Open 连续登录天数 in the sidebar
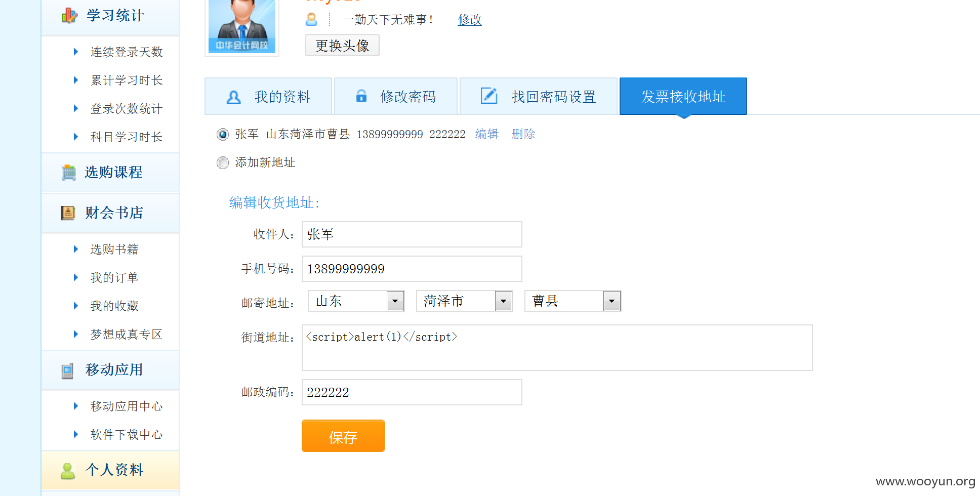Screen dimensions: 980x496 click(127, 52)
